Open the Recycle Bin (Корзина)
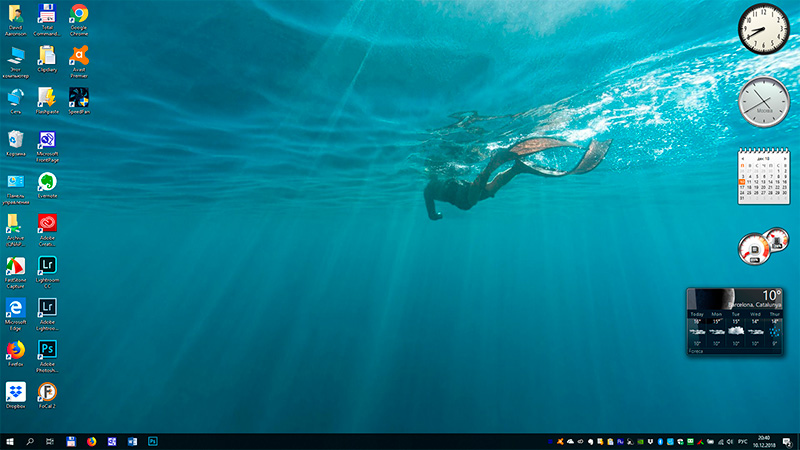This screenshot has height=450, width=800. [x=15, y=139]
